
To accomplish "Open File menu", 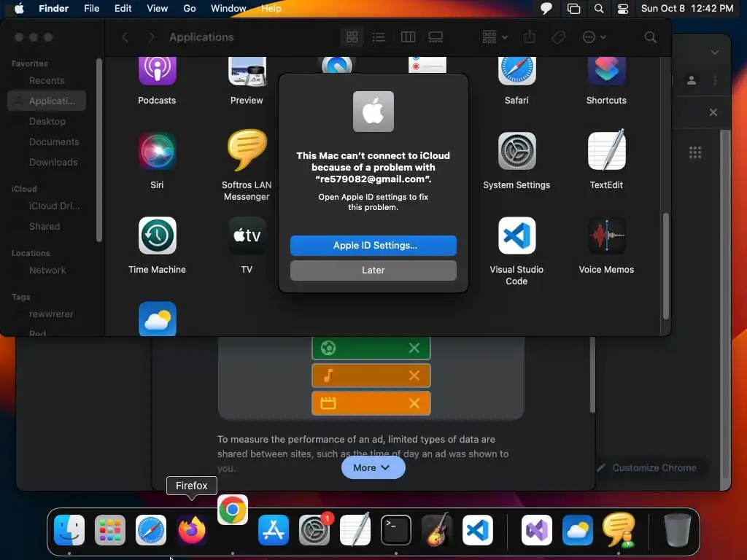I will [91, 9].
